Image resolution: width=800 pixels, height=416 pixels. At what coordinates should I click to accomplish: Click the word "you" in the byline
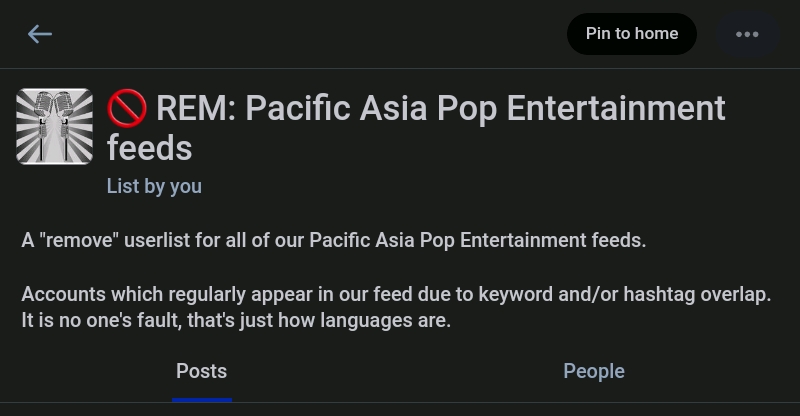185,186
